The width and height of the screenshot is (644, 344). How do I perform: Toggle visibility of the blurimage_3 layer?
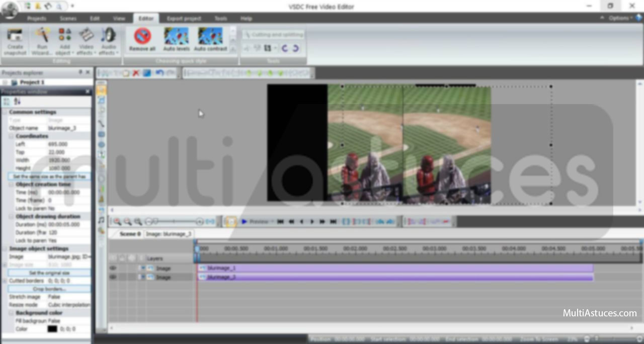point(113,277)
